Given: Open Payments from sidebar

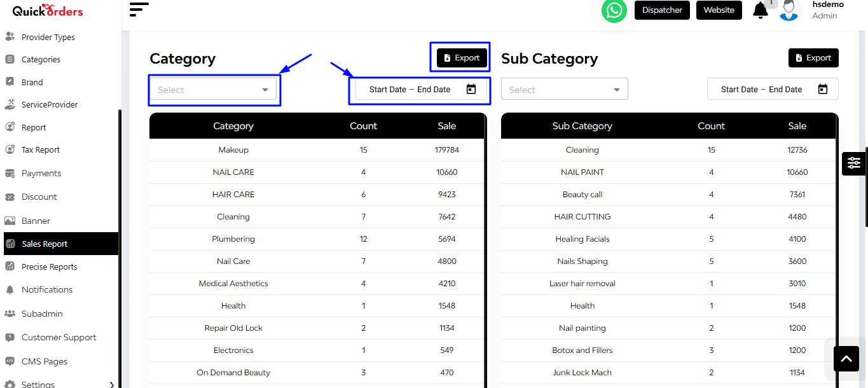Looking at the screenshot, I should (x=41, y=173).
